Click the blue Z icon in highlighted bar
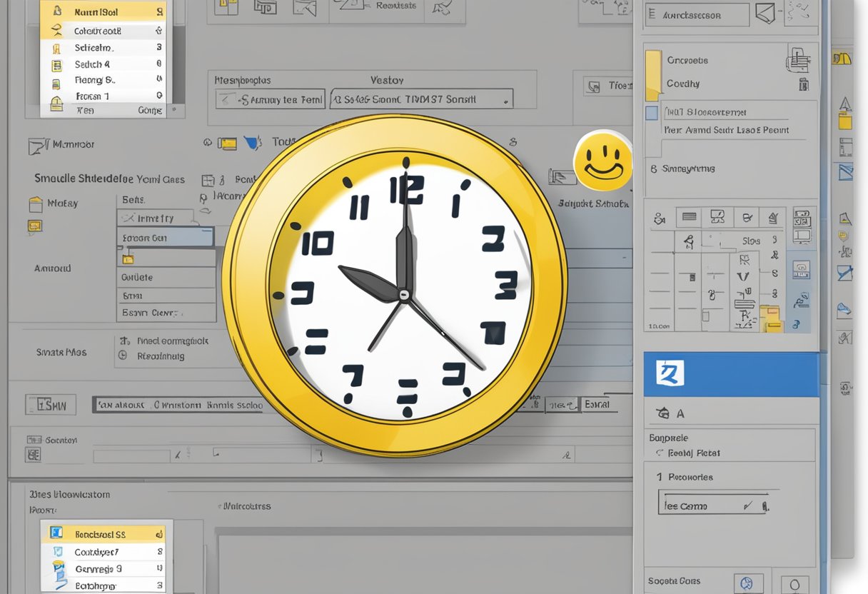Image resolution: width=868 pixels, height=594 pixels. (670, 373)
